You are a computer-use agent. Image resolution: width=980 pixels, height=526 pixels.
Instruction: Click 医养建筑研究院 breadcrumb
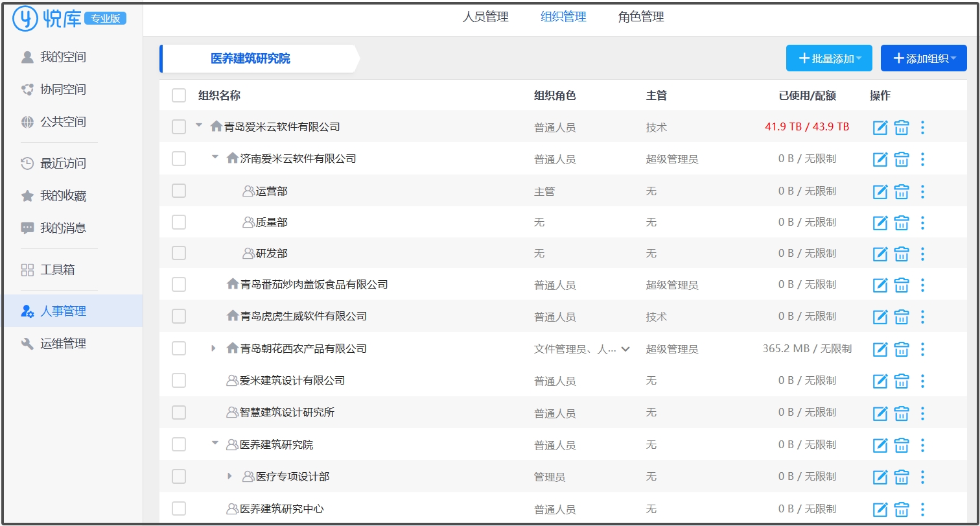pos(250,59)
